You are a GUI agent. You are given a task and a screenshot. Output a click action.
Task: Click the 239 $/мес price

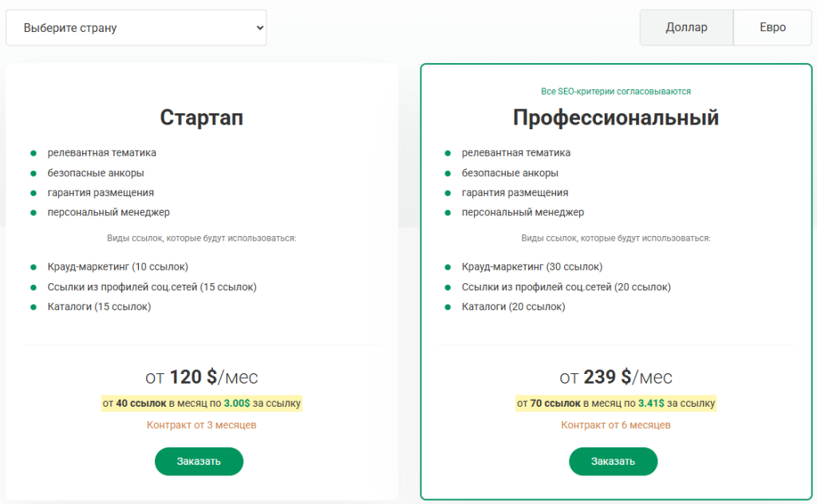[615, 376]
